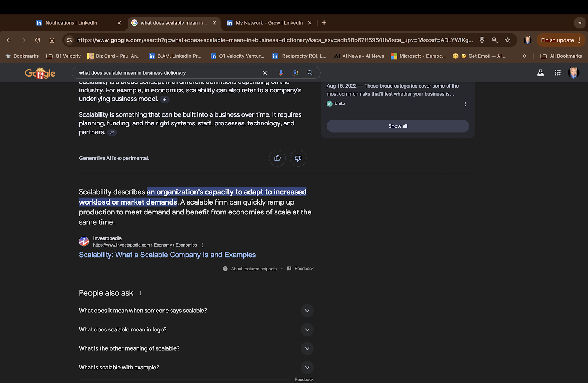
Task: Open AI News - AI News bookmark
Action: pos(359,56)
